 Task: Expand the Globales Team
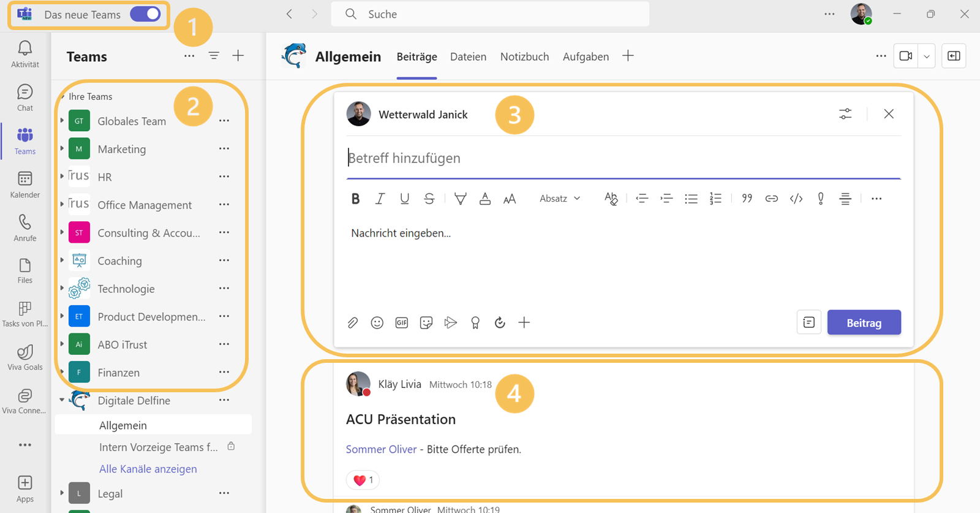tap(62, 121)
